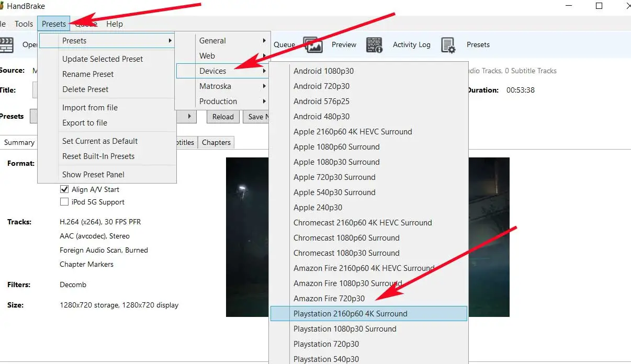Click Foreign Audio Scan, Burned text
Viewport: 631px width, 364px height.
[x=104, y=250]
